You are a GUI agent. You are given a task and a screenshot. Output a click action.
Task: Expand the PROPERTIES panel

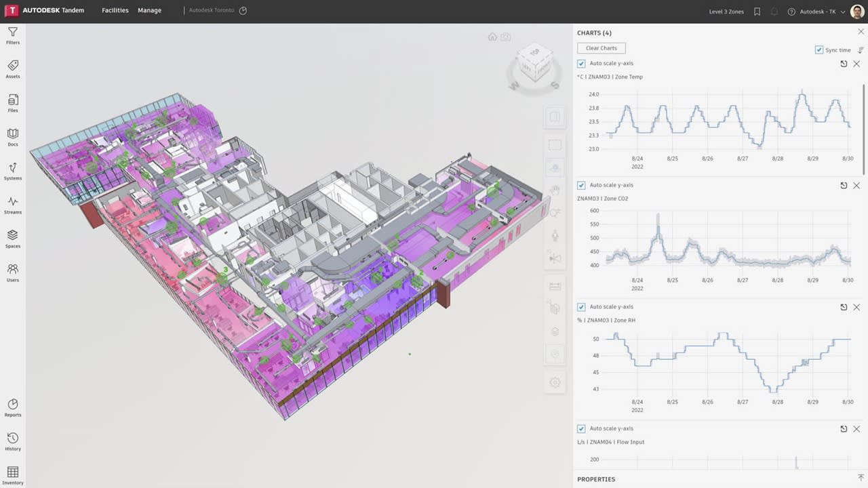860,479
